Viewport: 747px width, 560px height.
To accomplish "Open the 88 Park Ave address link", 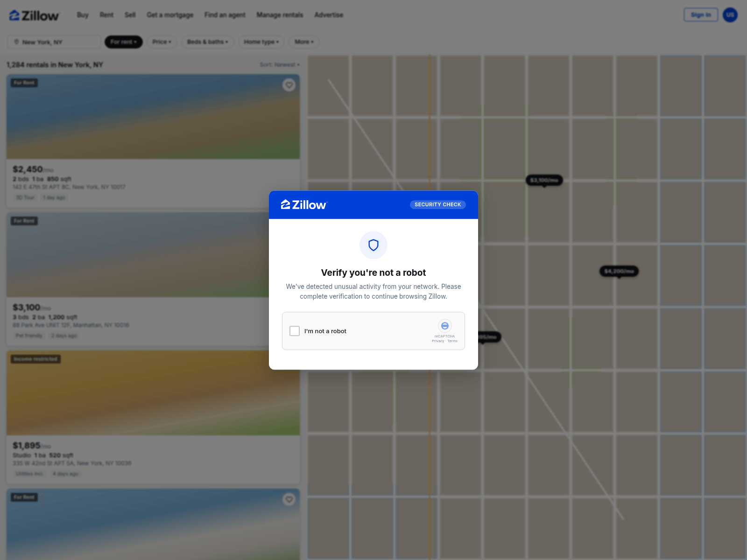I will pyautogui.click(x=71, y=325).
